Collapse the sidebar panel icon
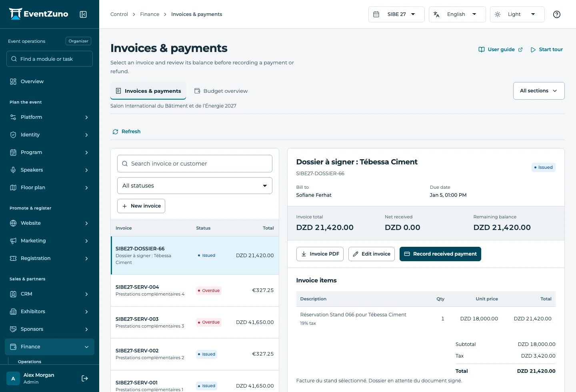 coord(83,14)
